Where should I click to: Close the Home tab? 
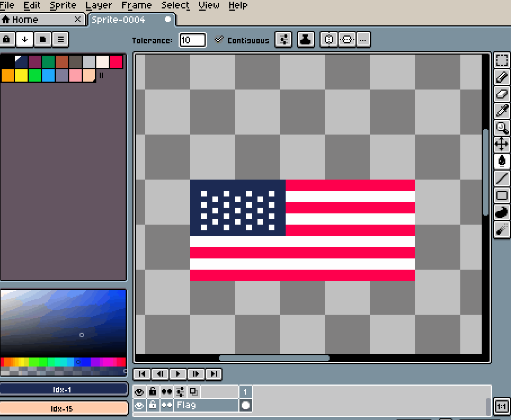(78, 19)
